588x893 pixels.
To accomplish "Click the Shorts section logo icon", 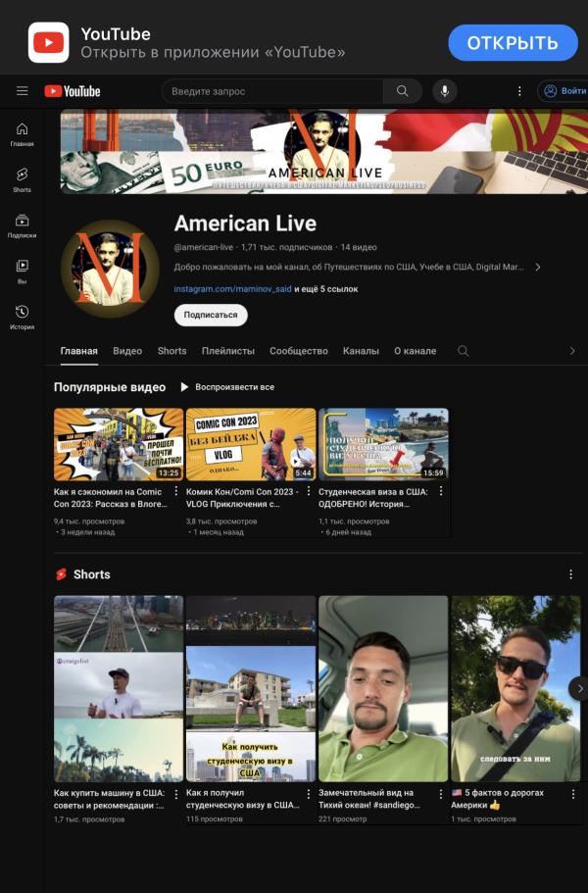I will pyautogui.click(x=61, y=574).
